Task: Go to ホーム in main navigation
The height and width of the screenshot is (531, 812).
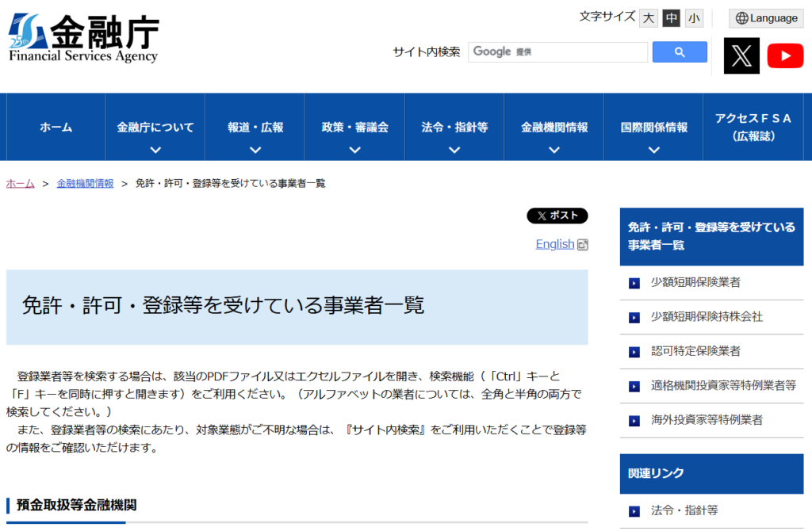Action: (56, 128)
